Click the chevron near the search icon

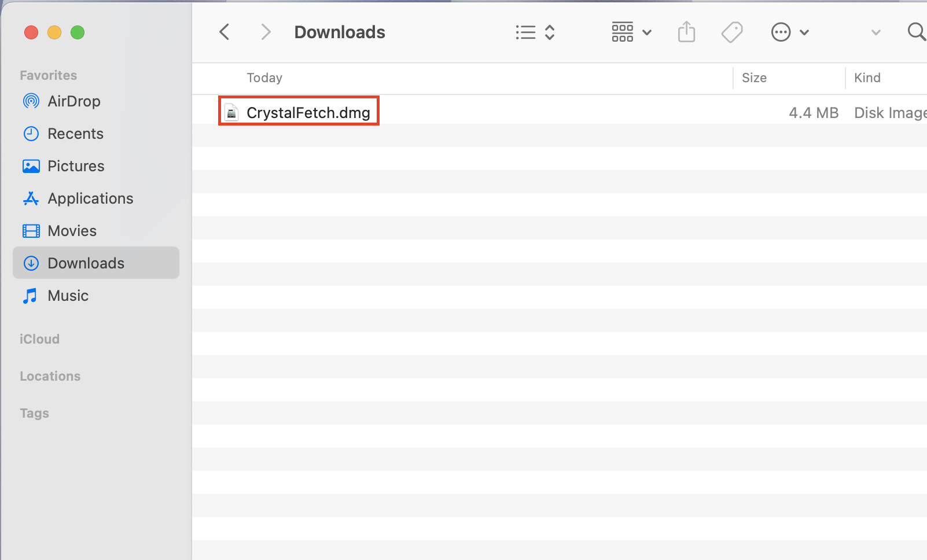point(875,32)
